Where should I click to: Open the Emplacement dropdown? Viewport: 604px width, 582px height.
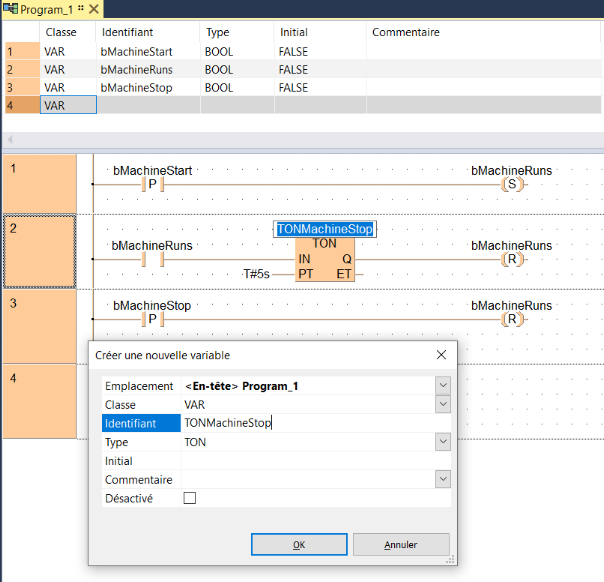coord(442,385)
